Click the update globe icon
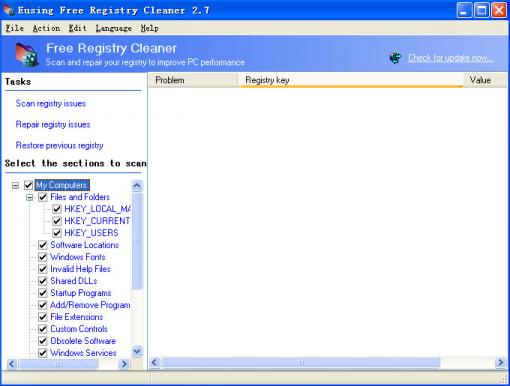 click(x=395, y=58)
